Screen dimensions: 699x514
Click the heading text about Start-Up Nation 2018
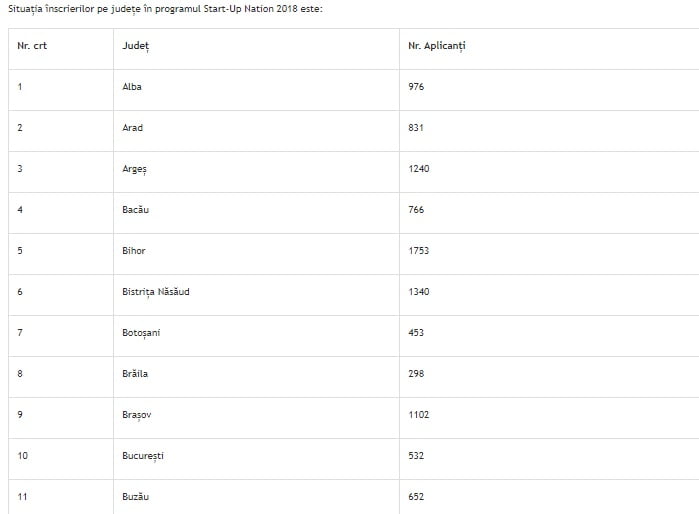point(165,9)
